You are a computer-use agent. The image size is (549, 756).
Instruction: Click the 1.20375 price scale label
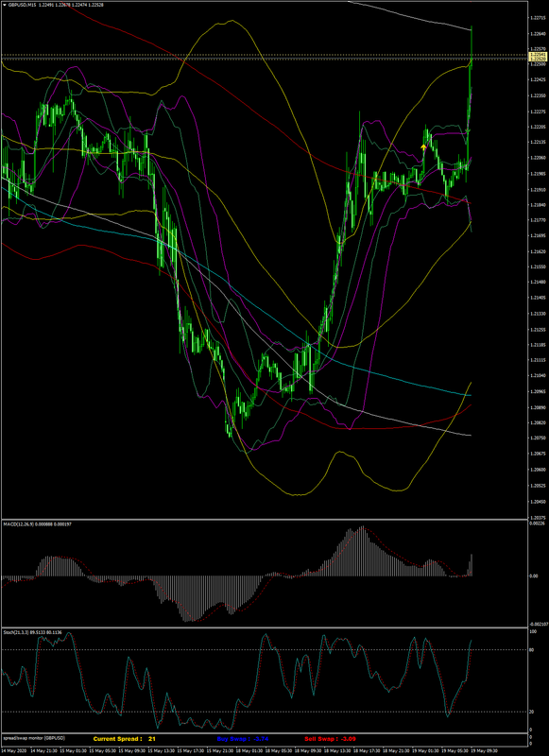(537, 516)
